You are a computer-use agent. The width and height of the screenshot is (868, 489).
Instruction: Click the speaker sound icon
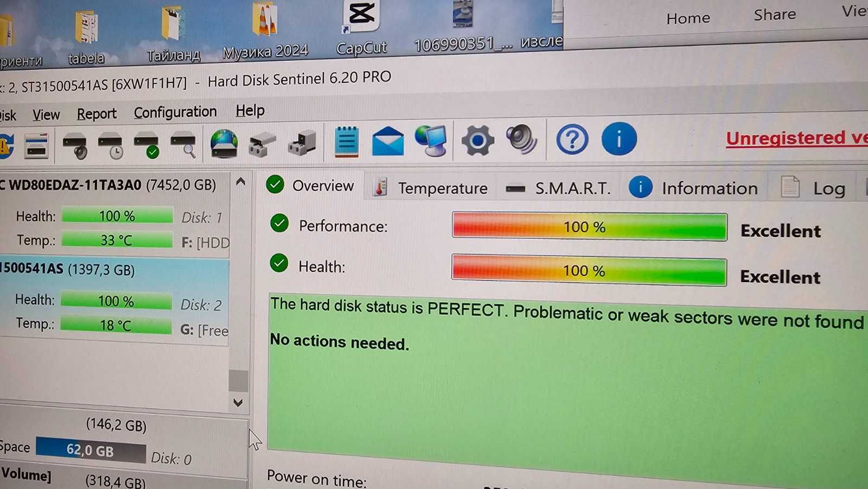point(521,139)
